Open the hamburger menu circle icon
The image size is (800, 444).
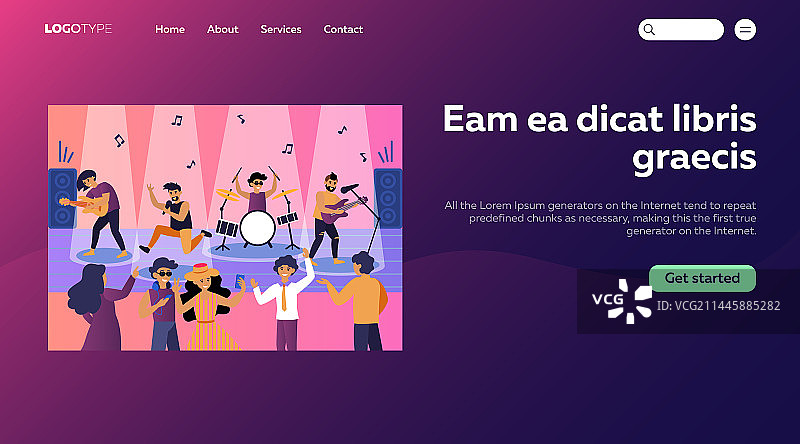tap(745, 30)
